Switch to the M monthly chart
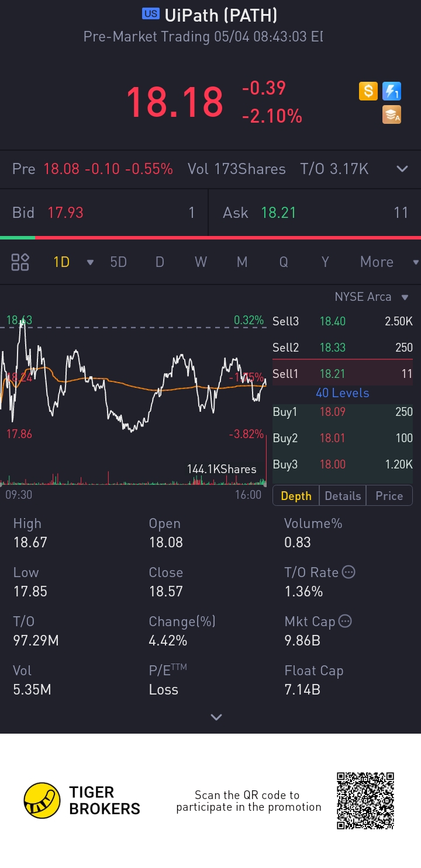Screen dimensions: 421x868 coord(242,262)
